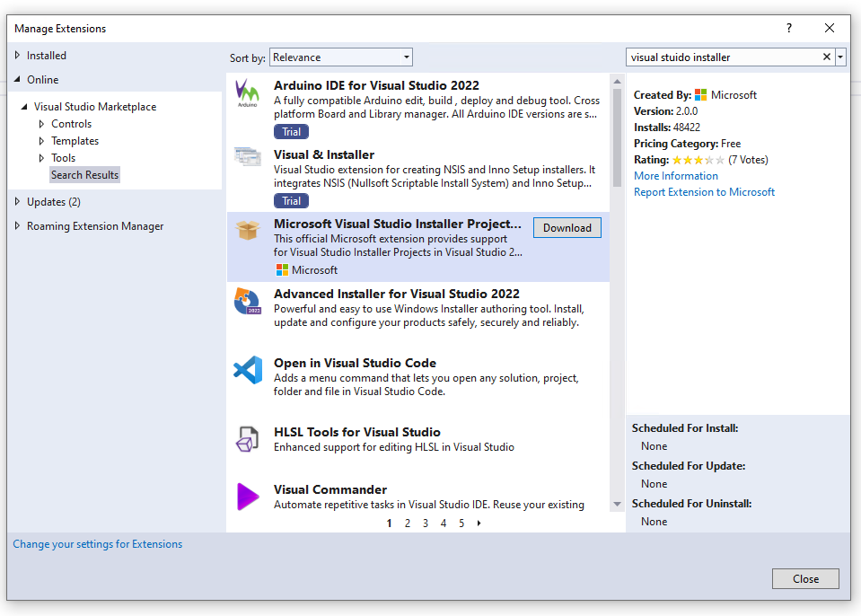
Task: Collapse the Visual Studio Marketplace node
Action: 24,107
